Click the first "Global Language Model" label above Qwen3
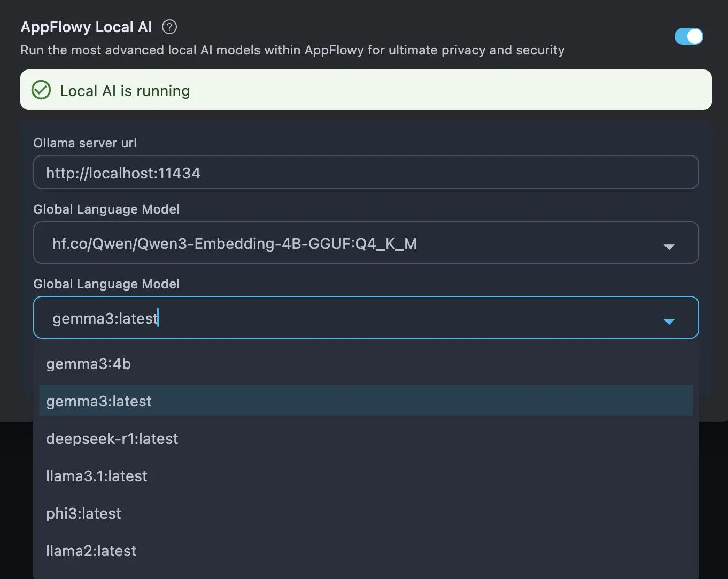 point(106,209)
